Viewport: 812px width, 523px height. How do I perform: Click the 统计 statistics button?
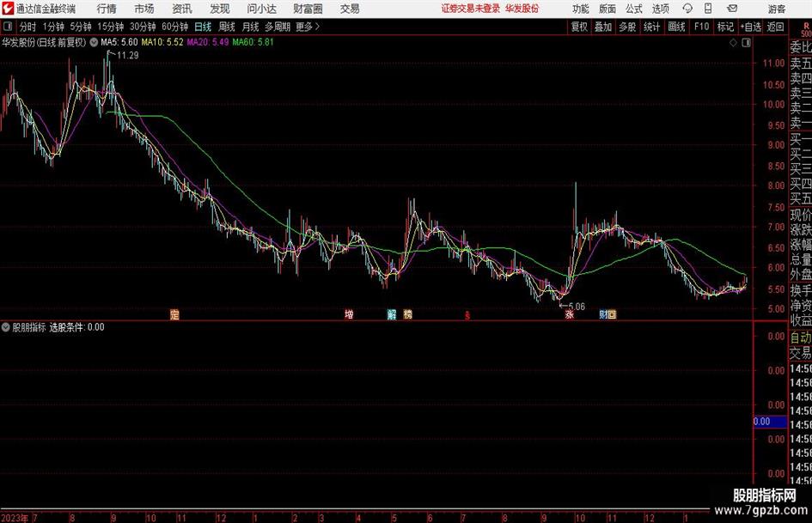651,27
